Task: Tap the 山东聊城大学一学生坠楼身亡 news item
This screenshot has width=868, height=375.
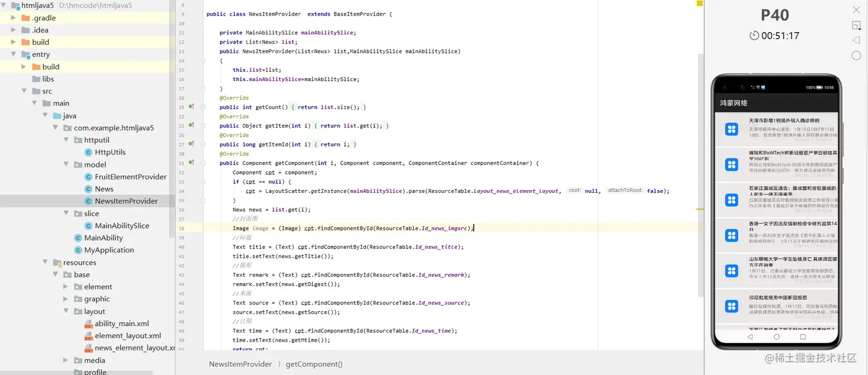Action: tap(777, 270)
